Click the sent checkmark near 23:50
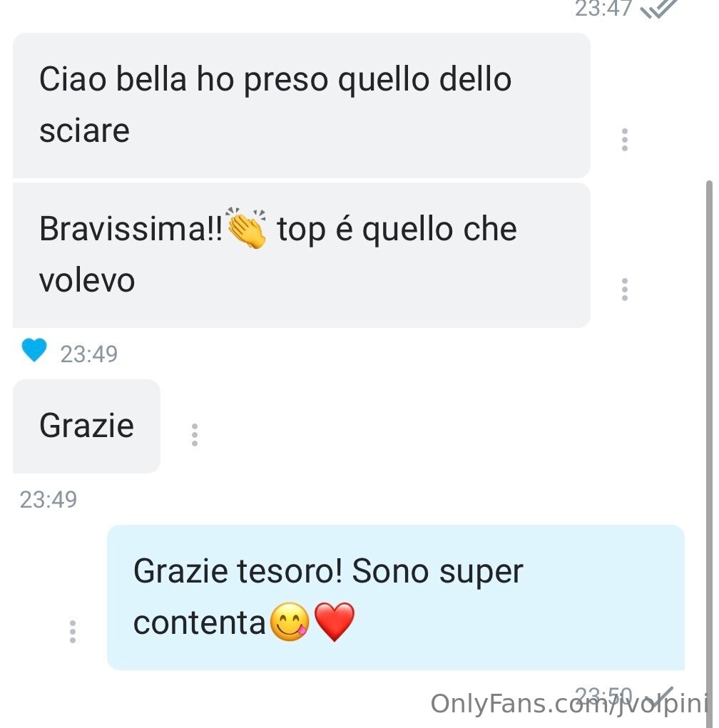 pos(662,697)
